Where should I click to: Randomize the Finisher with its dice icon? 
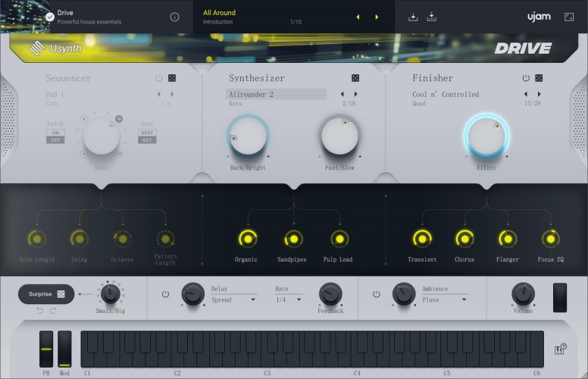point(539,78)
